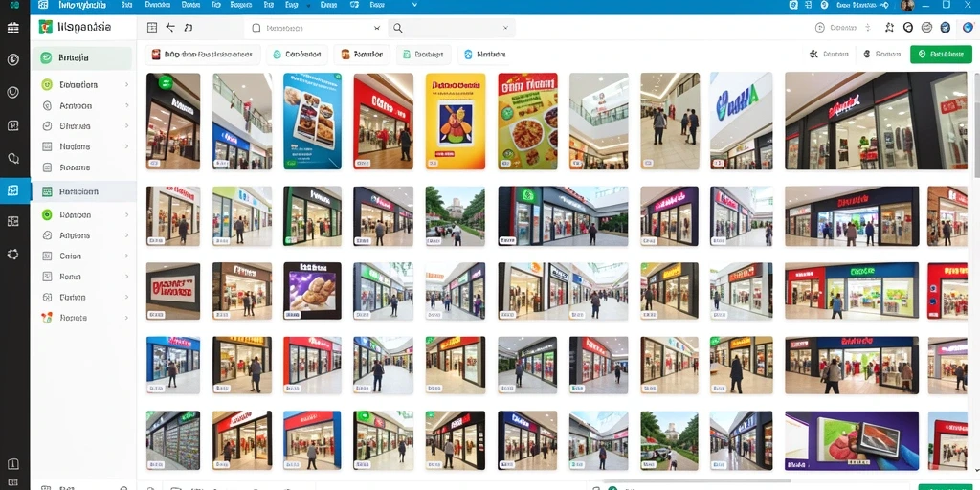Viewport: 980px width, 490px height.
Task: Open the blue food poster thumbnail
Action: [313, 121]
